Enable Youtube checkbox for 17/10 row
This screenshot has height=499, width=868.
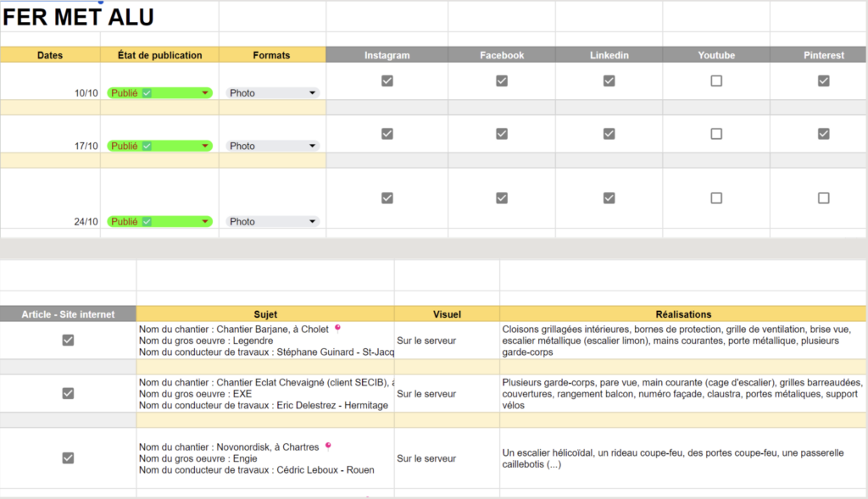(x=716, y=134)
